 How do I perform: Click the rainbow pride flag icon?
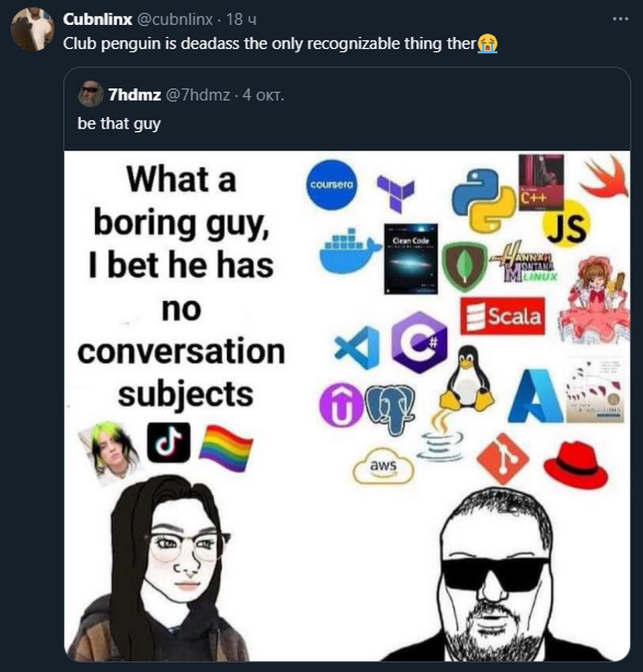[x=225, y=447]
